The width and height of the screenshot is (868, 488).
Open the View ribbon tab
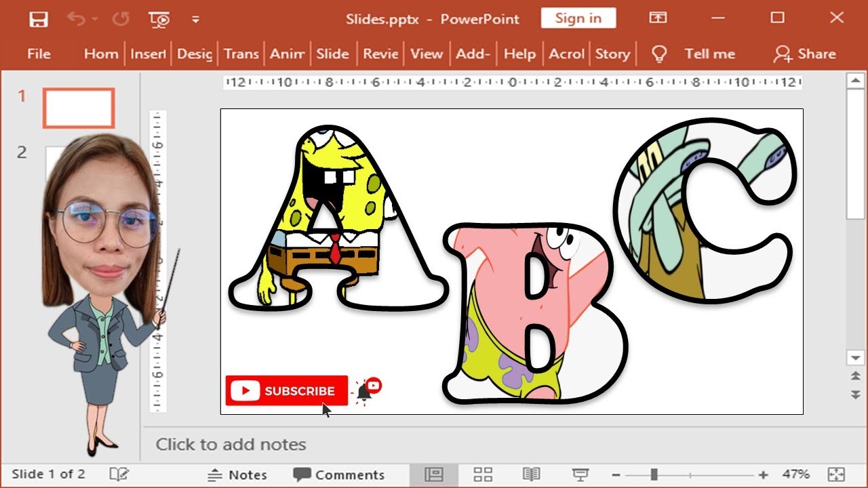tap(427, 54)
